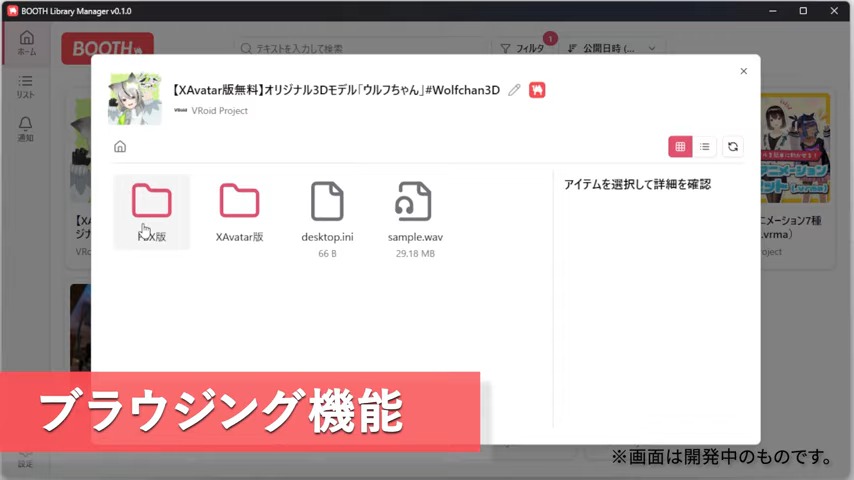Open the red BOOTH shop icon link
The width and height of the screenshot is (854, 480).
pos(537,90)
